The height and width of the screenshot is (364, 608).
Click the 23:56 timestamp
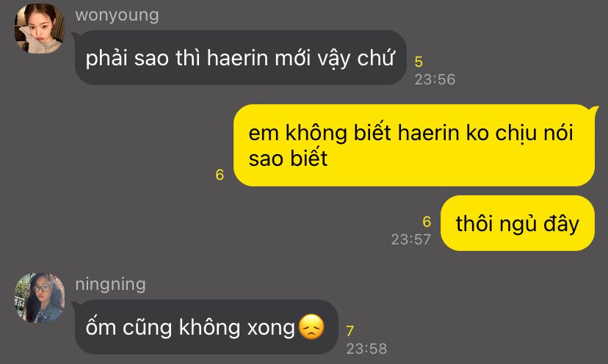pyautogui.click(x=435, y=79)
